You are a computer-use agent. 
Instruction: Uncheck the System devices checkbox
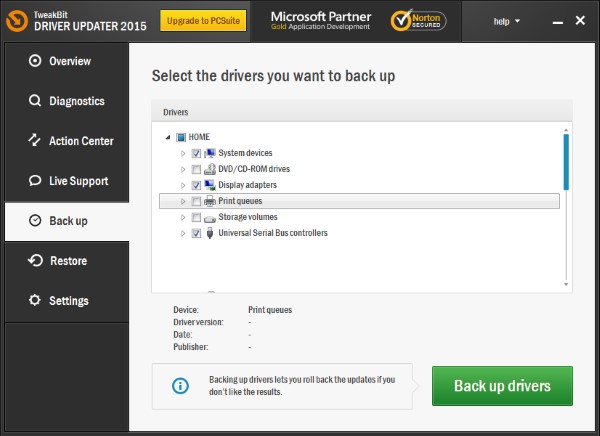click(196, 153)
